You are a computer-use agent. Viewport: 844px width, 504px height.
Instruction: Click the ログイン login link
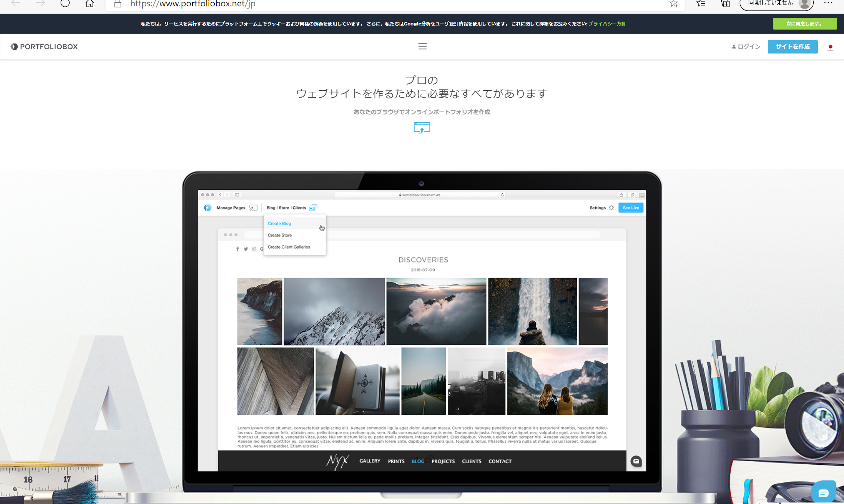[746, 47]
